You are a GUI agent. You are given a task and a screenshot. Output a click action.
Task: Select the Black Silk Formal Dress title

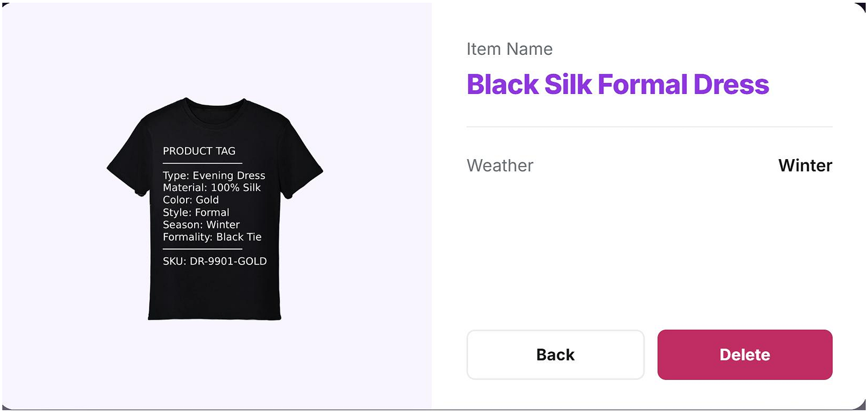(x=617, y=85)
